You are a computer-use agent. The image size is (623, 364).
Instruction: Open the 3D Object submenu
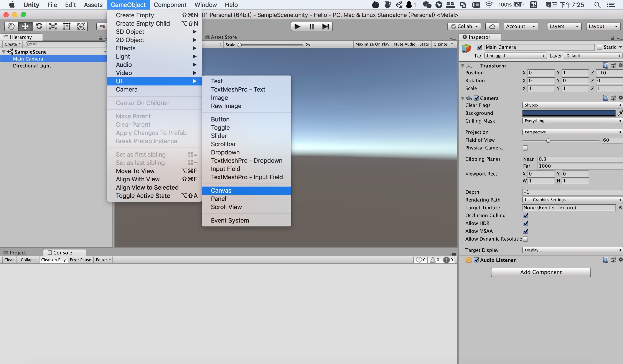pyautogui.click(x=154, y=32)
